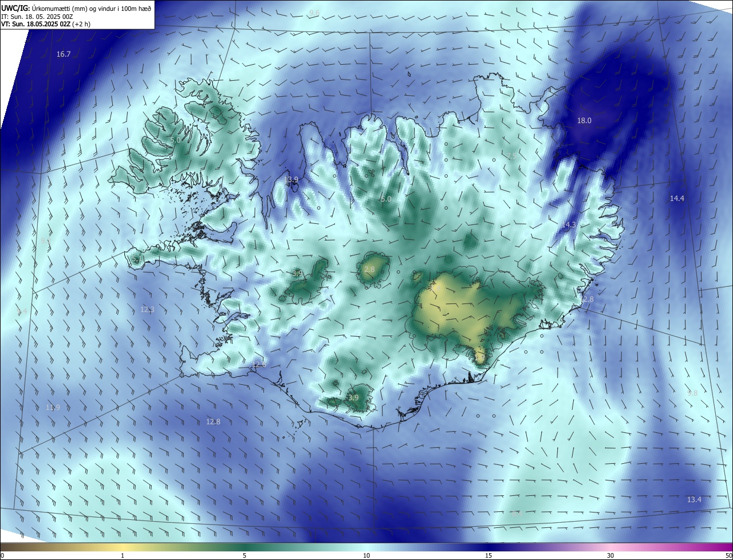Click the 12.8 label over sea southwest of Iceland
The height and width of the screenshot is (560, 733).
pos(213,422)
